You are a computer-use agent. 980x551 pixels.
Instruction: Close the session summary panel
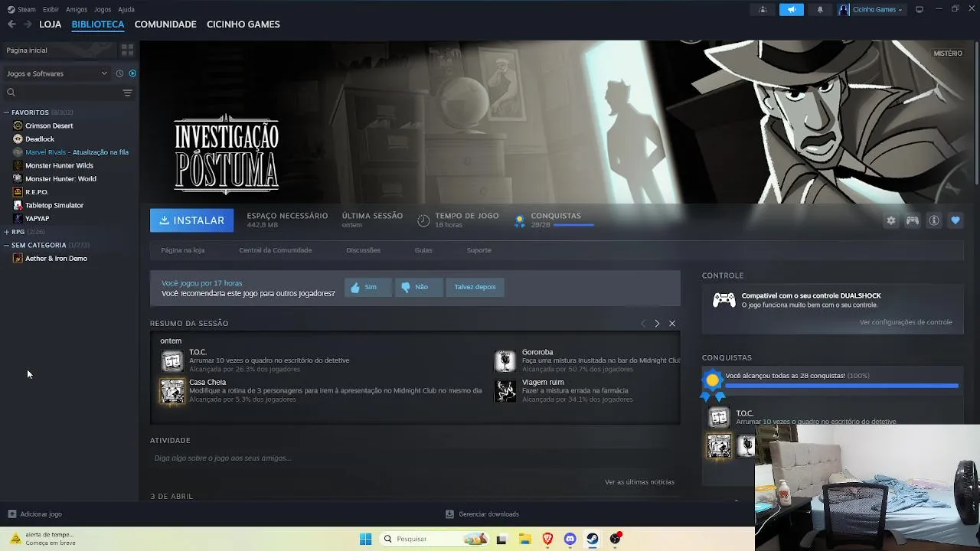(x=672, y=324)
